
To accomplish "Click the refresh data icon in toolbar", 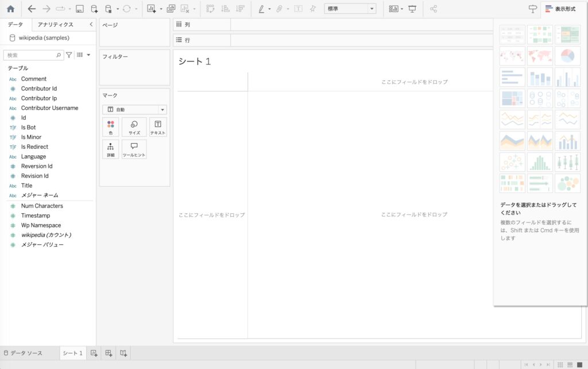I will 127,9.
